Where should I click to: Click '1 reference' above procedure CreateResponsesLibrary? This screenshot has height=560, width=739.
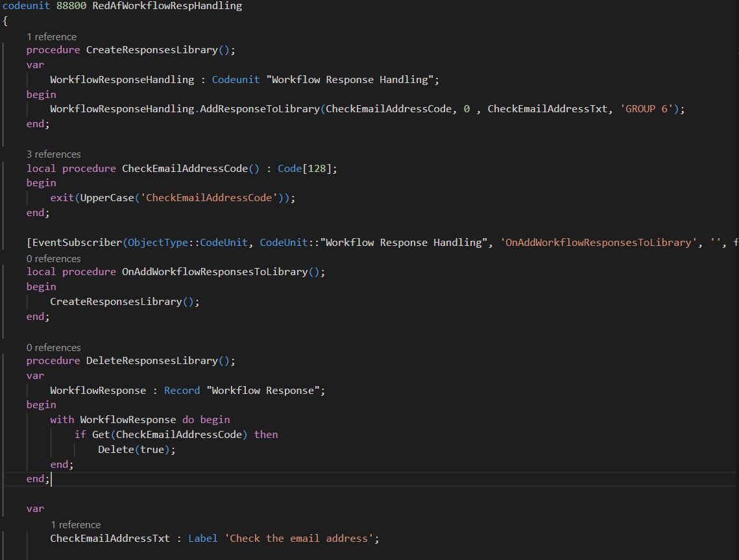tap(51, 36)
